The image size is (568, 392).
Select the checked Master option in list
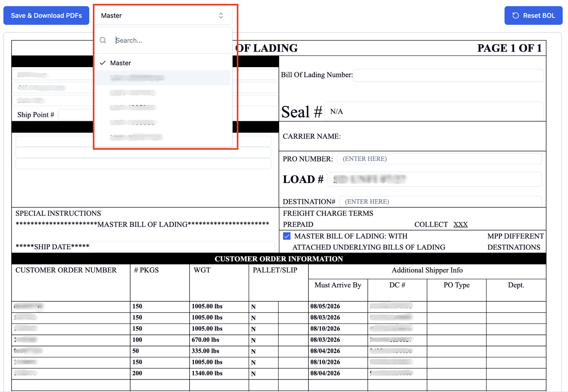click(x=163, y=63)
